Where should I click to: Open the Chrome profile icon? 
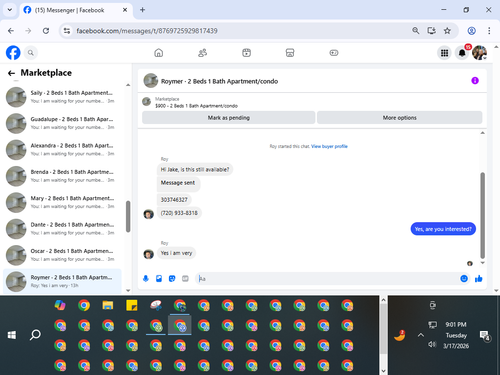471,31
